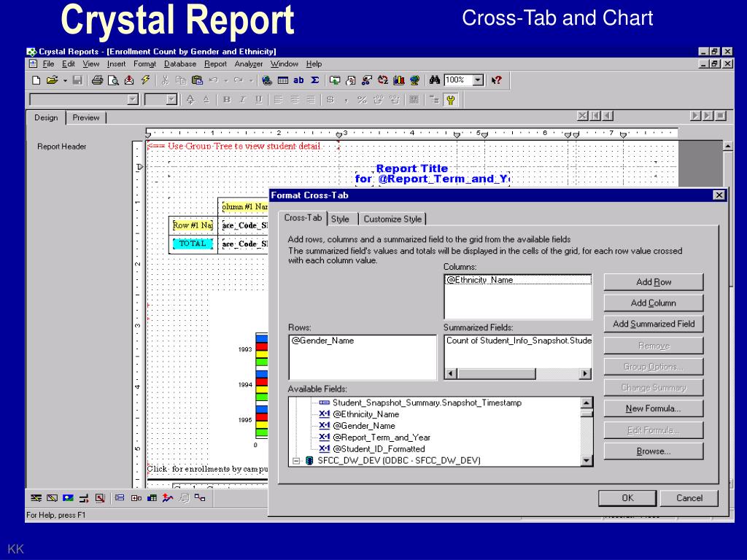Click the Refresh lightning bolt icon
This screenshot has width=747, height=560.
[145, 80]
